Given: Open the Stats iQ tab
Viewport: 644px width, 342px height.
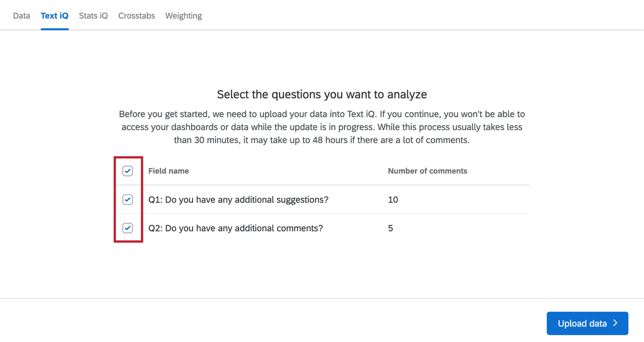Looking at the screenshot, I should click(x=93, y=16).
